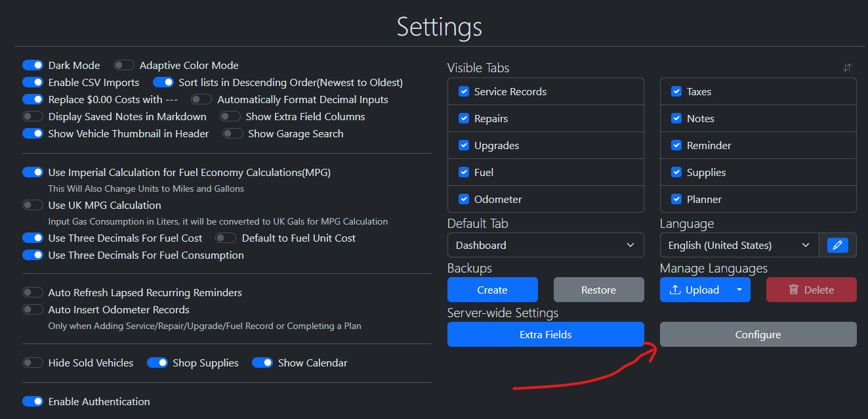Viewport: 868px width, 419px height.
Task: Open the Default Tab dropdown
Action: [545, 245]
